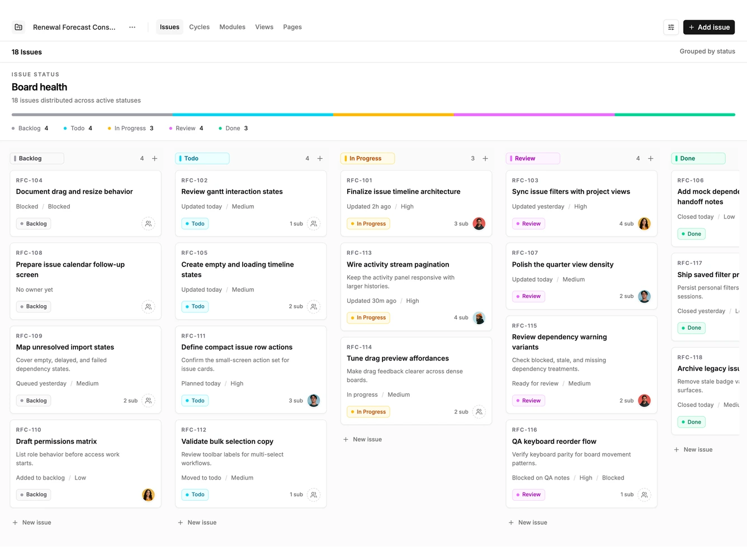Screen dimensions: 747x560
Task: Open Done status chip on RFC-106
Action: tap(691, 234)
